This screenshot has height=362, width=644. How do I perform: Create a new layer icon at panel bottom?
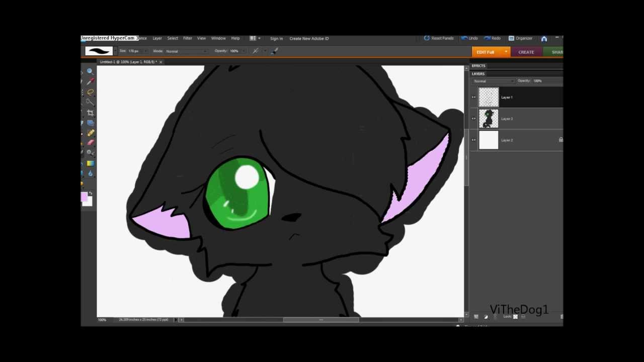click(476, 317)
